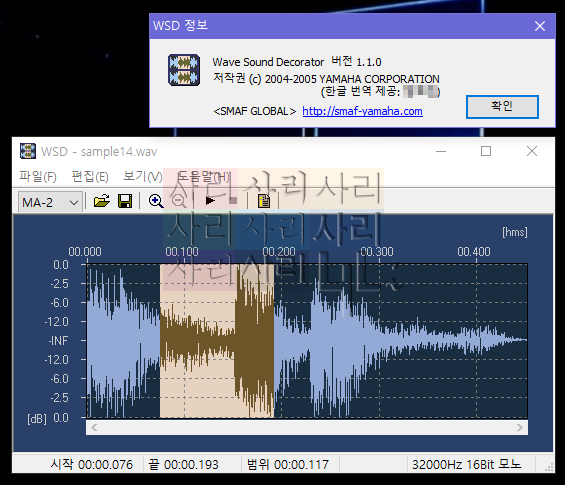Open the MA-2 format dropdown

click(x=50, y=202)
